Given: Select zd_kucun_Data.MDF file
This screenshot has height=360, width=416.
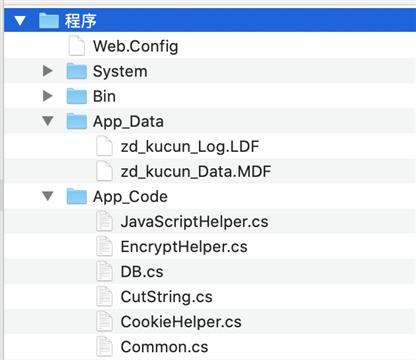Looking at the screenshot, I should [196, 171].
